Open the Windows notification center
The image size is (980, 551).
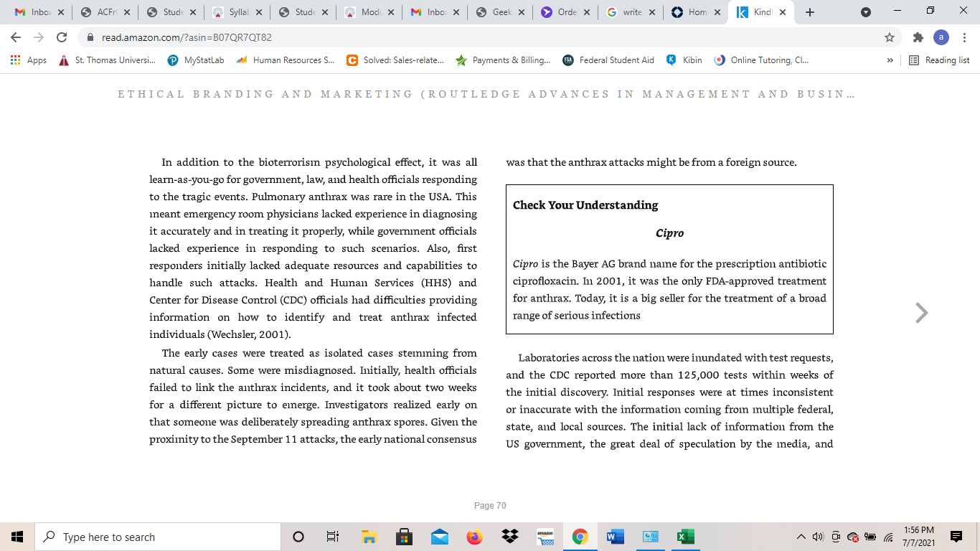pos(956,537)
